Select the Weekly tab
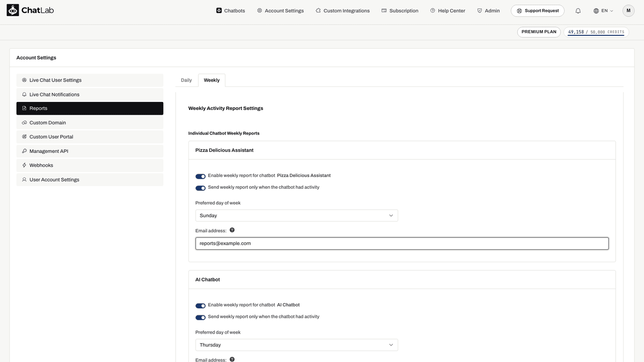644x362 pixels. [211, 80]
